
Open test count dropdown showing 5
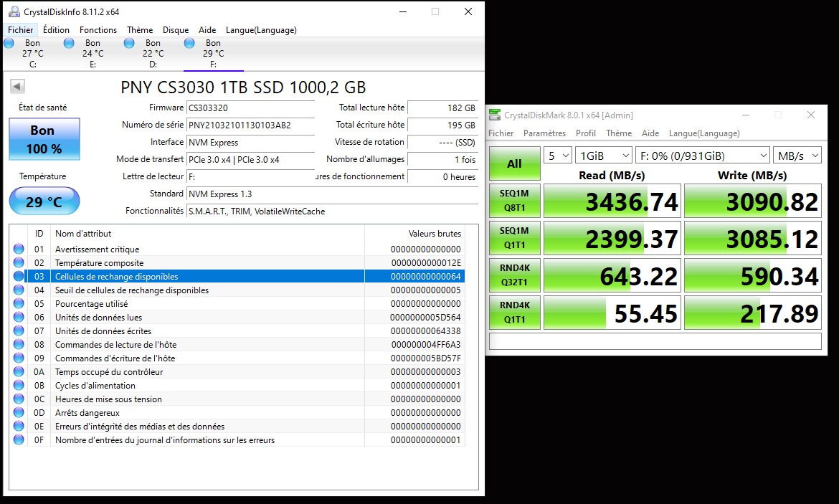click(x=558, y=156)
